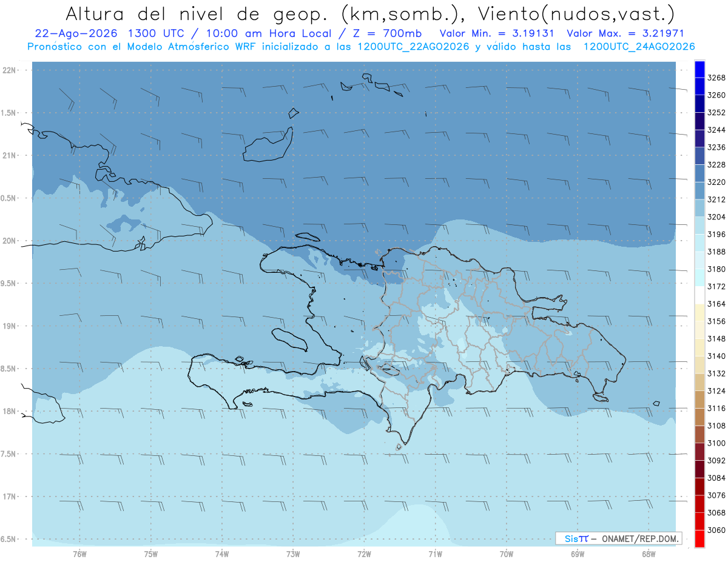The image size is (728, 562).
Task: Click the "17N" latitude label
Action: click(x=9, y=497)
